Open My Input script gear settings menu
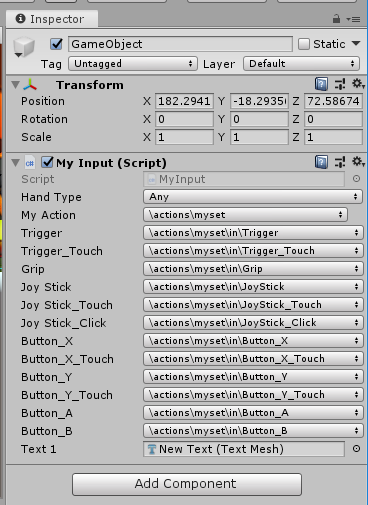Screen dimensions: 368x505 point(358,162)
